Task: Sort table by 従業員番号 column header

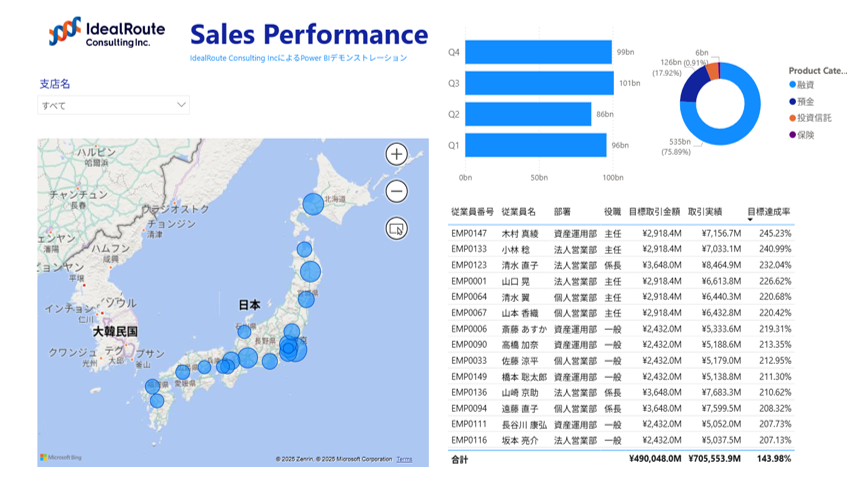Action: [472, 212]
